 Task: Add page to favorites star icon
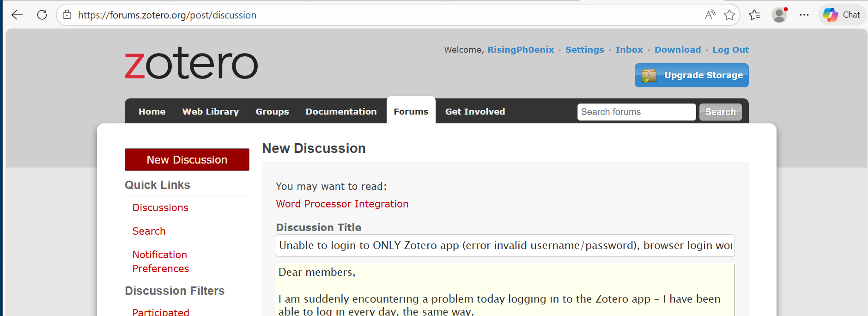pyautogui.click(x=729, y=15)
